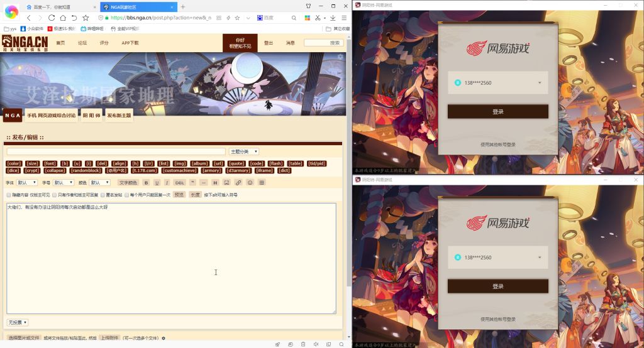Insert a table with the grid icon
Screen dimensions: 644x348
262,183
